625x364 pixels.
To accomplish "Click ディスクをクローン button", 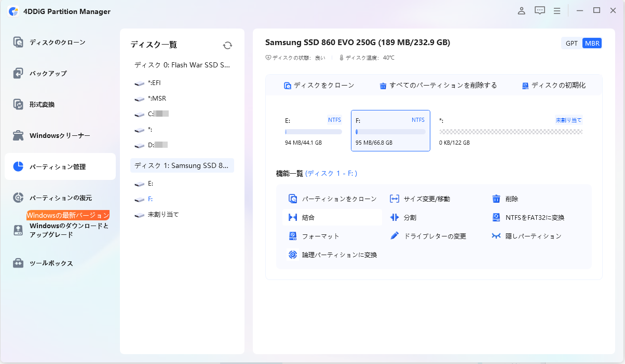I will tap(319, 86).
